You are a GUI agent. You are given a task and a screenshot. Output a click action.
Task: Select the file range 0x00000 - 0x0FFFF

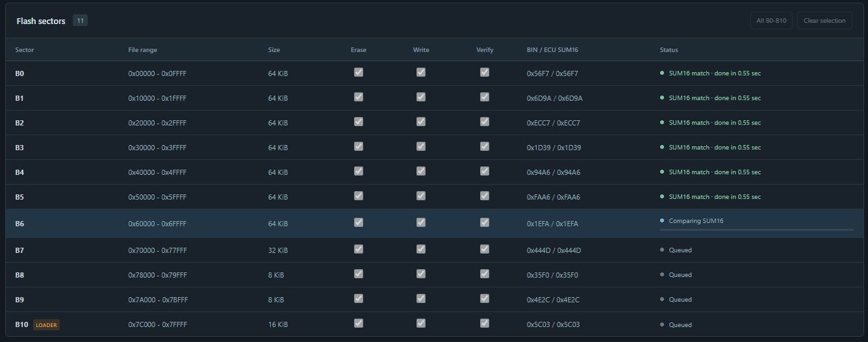[x=157, y=73]
